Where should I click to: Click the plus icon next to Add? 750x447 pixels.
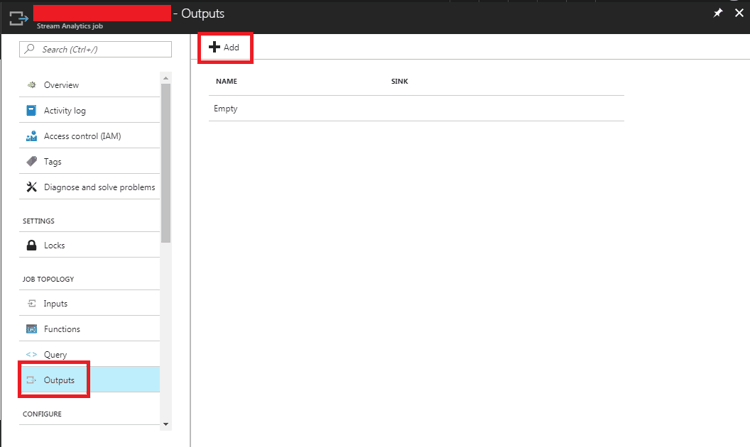(214, 47)
